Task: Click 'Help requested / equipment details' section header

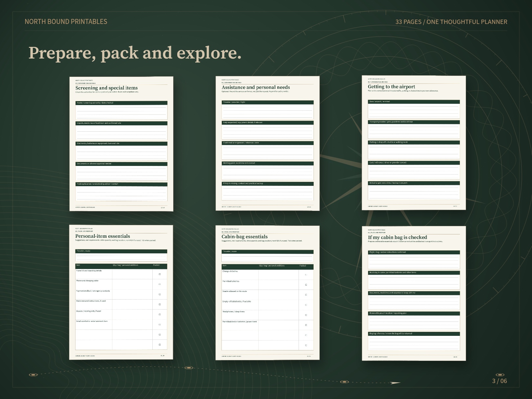Action: click(268, 123)
